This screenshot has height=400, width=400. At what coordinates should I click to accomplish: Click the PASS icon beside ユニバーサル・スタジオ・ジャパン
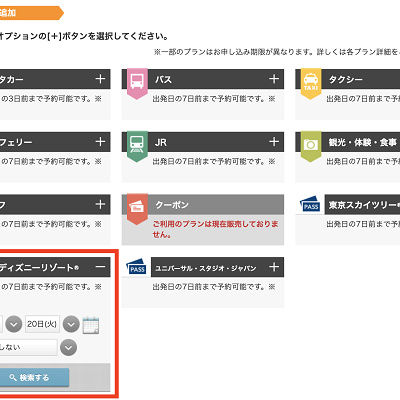click(136, 266)
